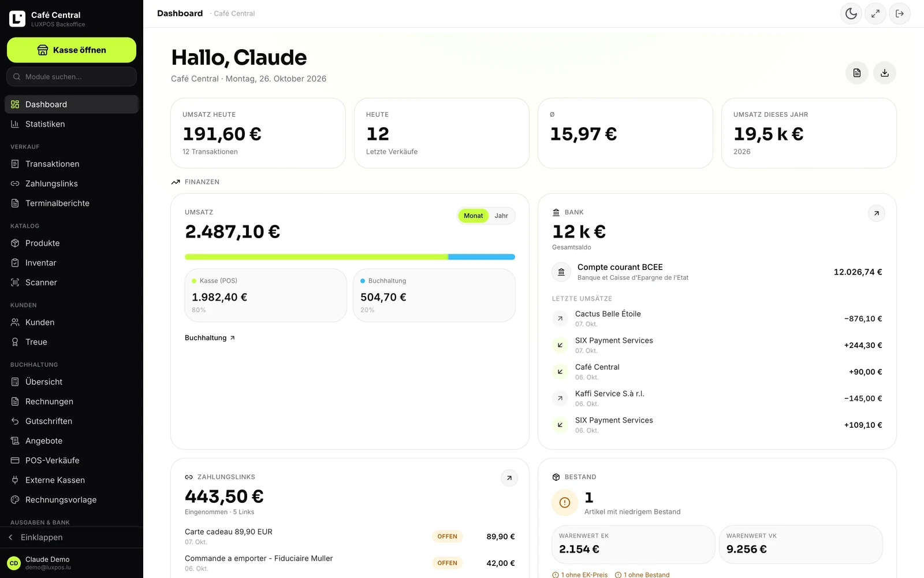Click incoming arrow of SIX +109,10 €

coord(560,425)
